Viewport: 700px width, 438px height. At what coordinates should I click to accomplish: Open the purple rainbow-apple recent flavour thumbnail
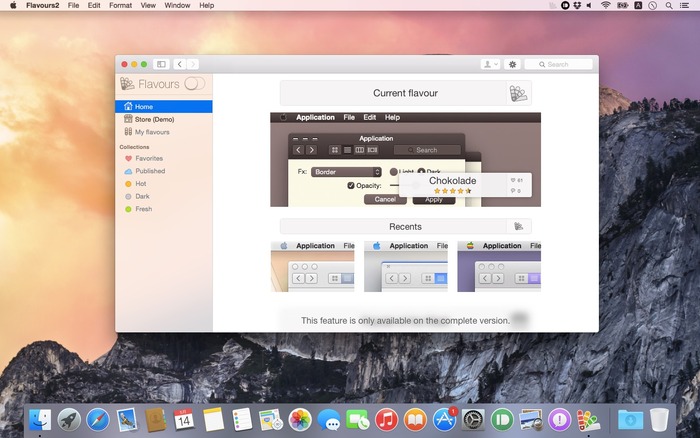[499, 267]
